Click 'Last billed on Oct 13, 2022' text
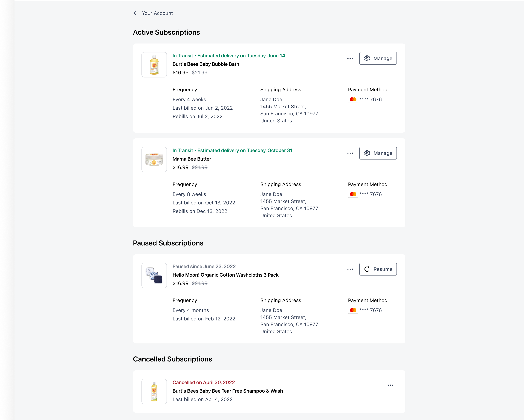Screen dimensions: 524x420 (204, 203)
